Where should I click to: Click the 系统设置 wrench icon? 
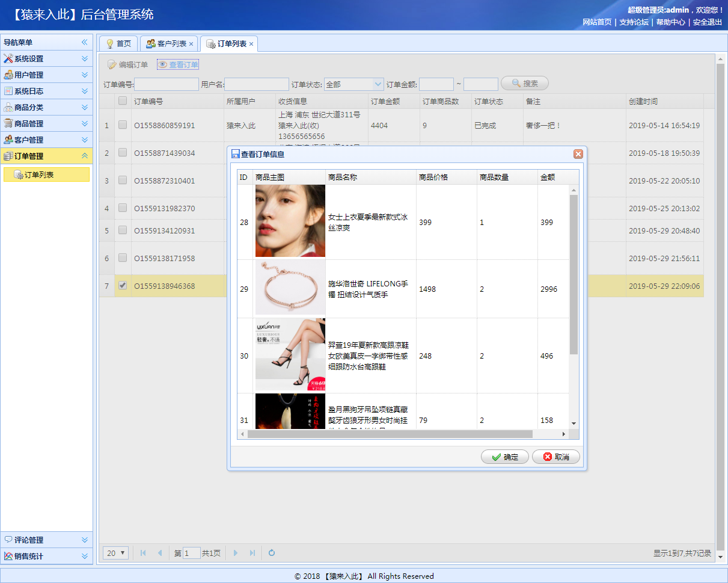tap(8, 59)
